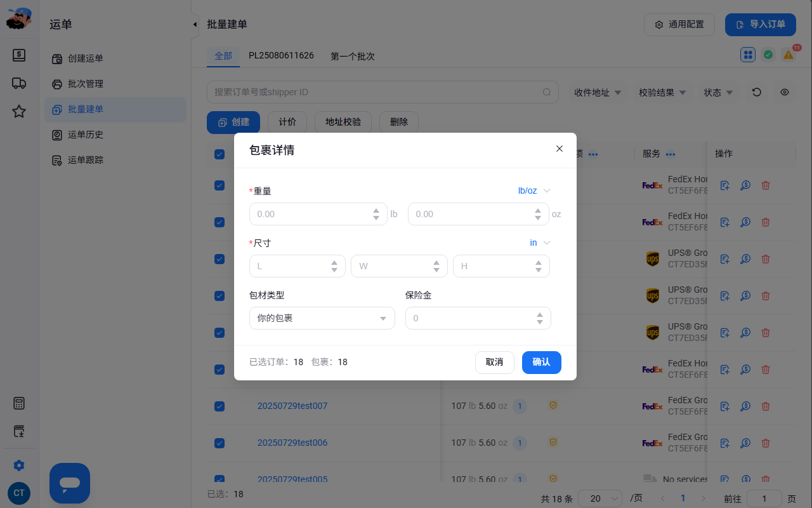Click the 保险金 stepper arrows
The width and height of the screenshot is (812, 508).
coord(540,318)
